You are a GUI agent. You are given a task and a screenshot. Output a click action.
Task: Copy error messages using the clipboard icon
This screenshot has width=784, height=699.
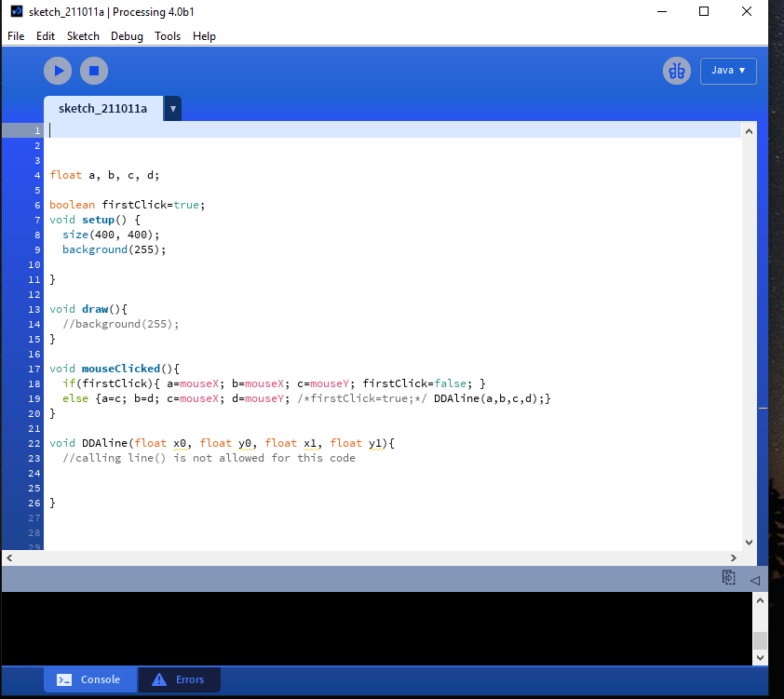[x=728, y=577]
